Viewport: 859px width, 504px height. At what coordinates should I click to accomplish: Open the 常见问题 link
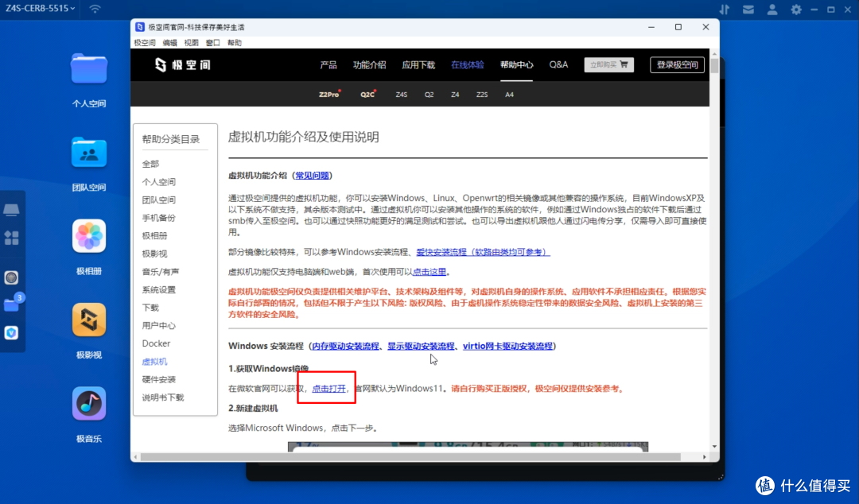click(x=312, y=176)
